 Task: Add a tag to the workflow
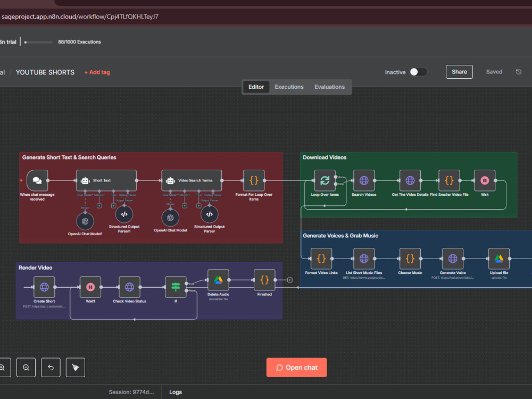point(97,72)
